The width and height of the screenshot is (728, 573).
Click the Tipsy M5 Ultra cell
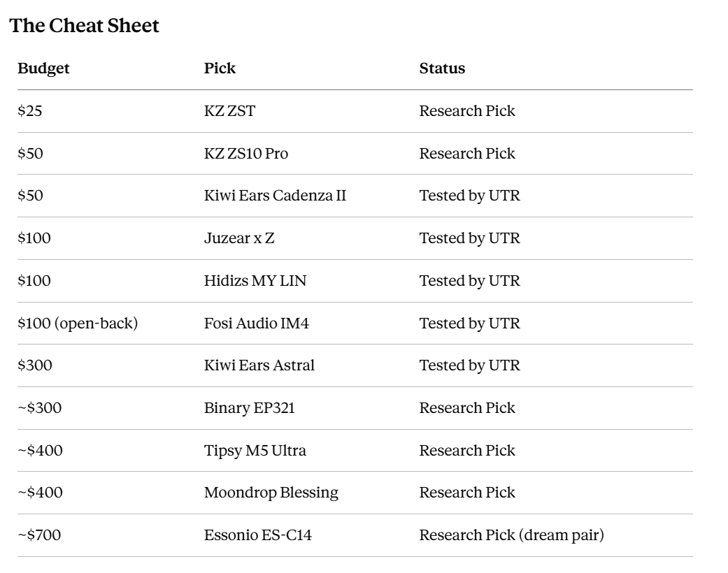tap(255, 451)
